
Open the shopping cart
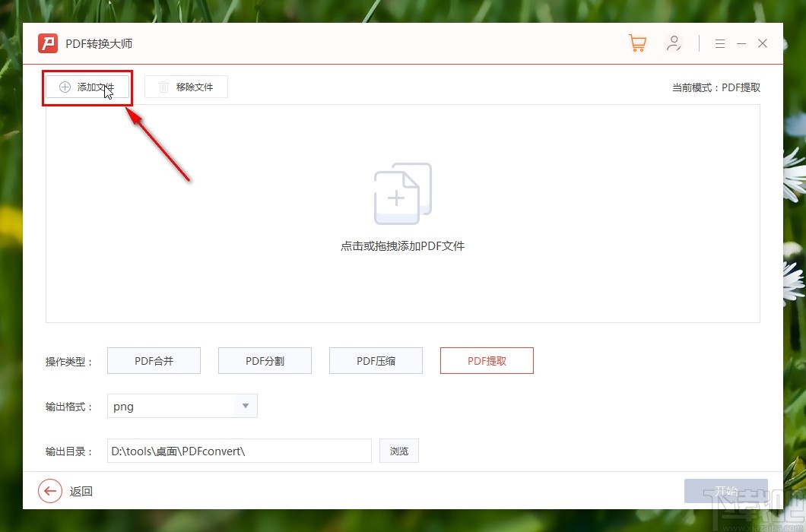(x=637, y=43)
